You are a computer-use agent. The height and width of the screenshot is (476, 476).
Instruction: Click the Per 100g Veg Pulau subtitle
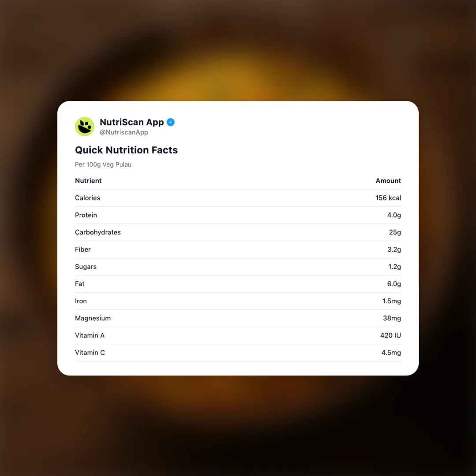click(x=103, y=164)
